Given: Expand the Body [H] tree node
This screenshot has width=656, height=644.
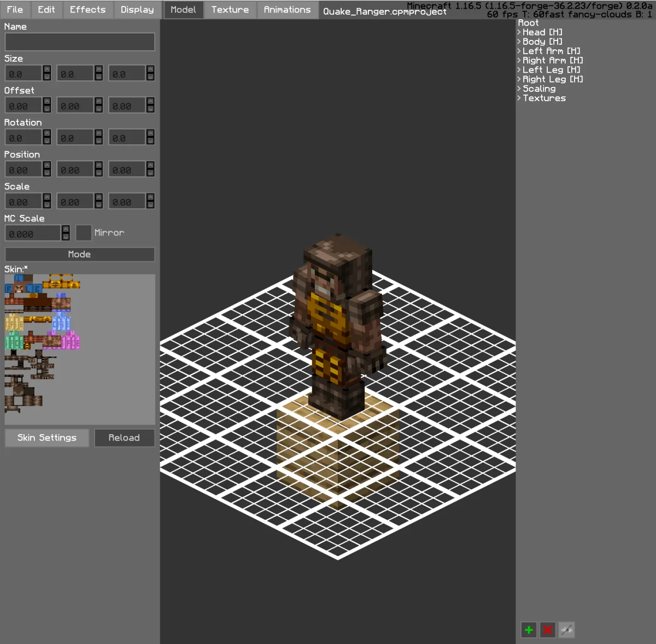Looking at the screenshot, I should (519, 42).
